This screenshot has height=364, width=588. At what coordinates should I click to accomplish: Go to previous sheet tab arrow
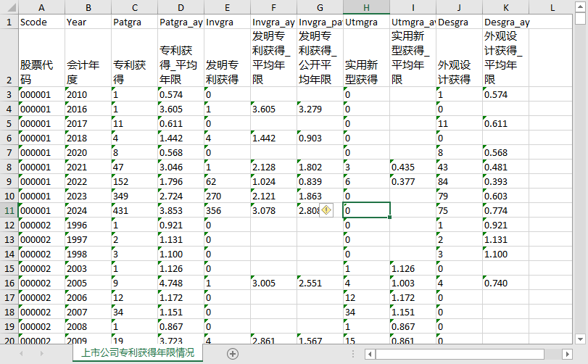click(21, 354)
